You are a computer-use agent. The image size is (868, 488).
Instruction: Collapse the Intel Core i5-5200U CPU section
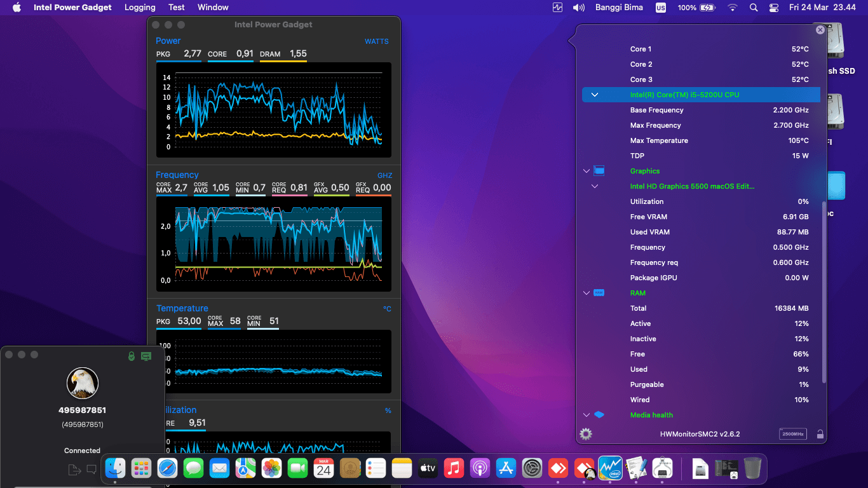(x=595, y=94)
